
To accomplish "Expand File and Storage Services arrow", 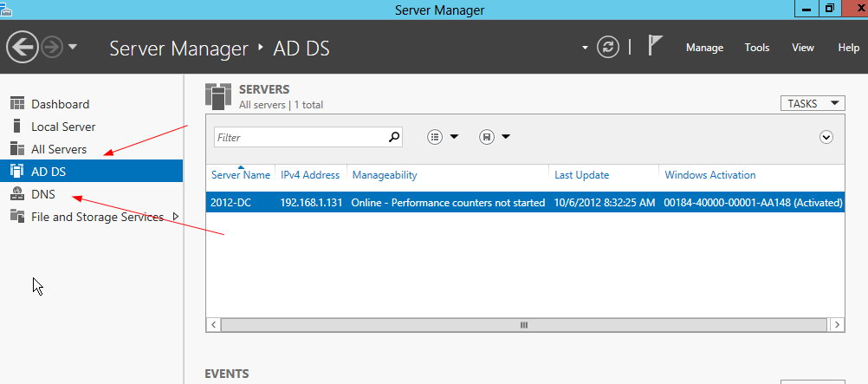I will pos(176,217).
